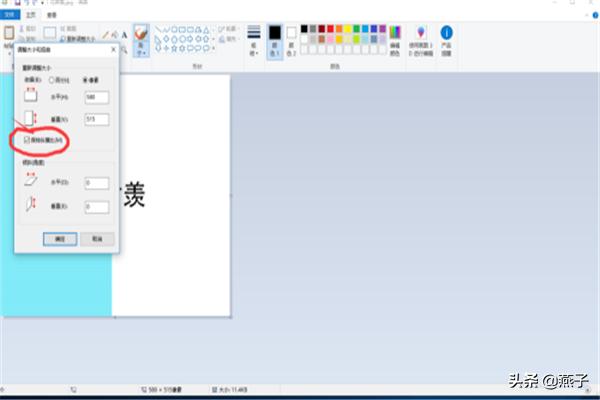The height and width of the screenshot is (400, 600).
Task: Select the Fill bucket tool
Action: click(x=115, y=35)
